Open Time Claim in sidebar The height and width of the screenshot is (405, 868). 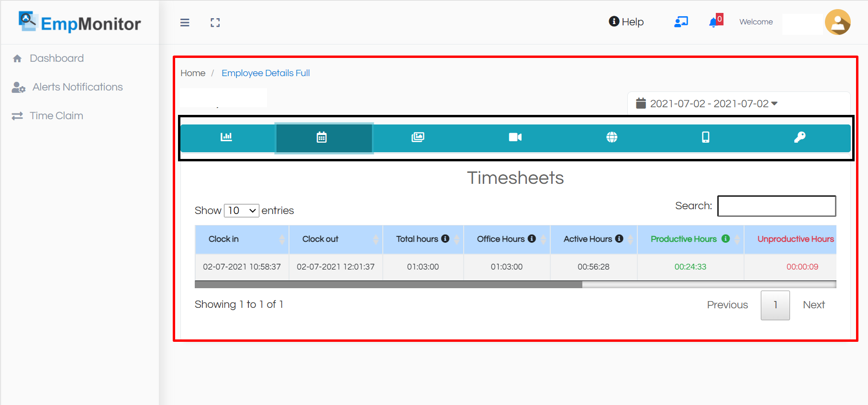(56, 116)
